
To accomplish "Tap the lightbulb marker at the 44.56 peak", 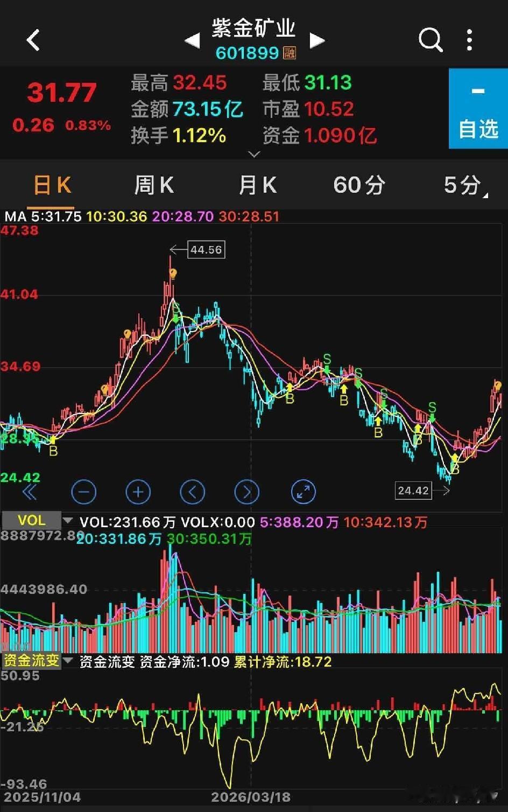I will click(x=173, y=274).
